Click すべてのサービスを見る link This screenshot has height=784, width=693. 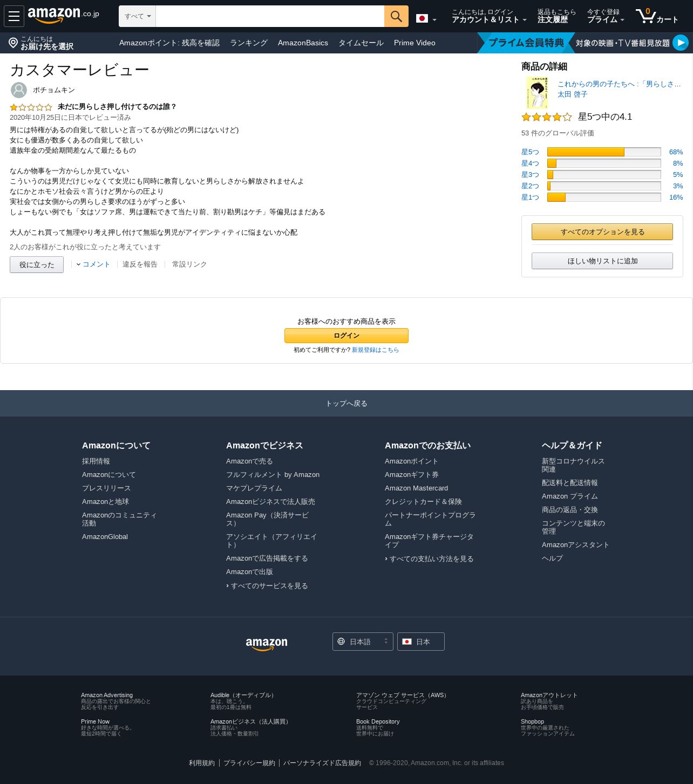tap(269, 586)
